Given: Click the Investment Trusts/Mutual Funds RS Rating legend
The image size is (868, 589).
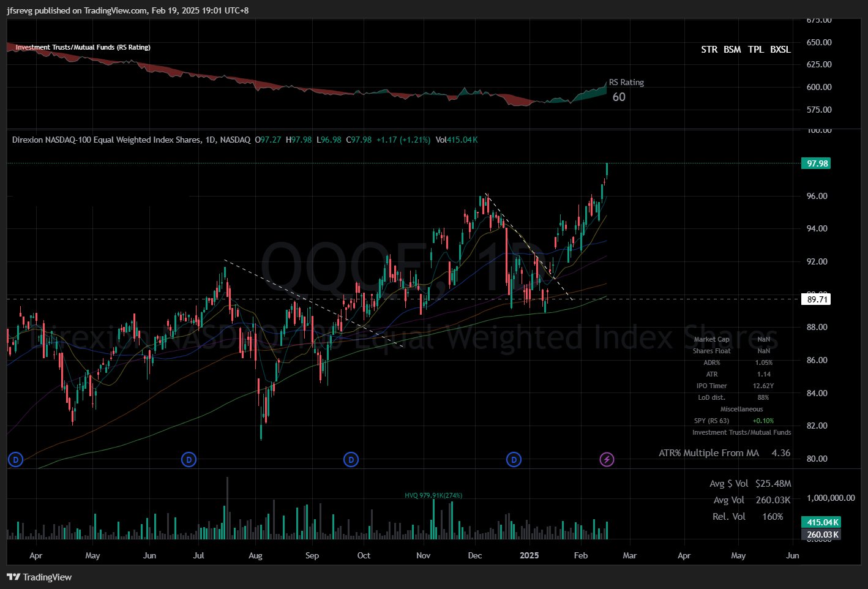Looking at the screenshot, I should tap(83, 47).
